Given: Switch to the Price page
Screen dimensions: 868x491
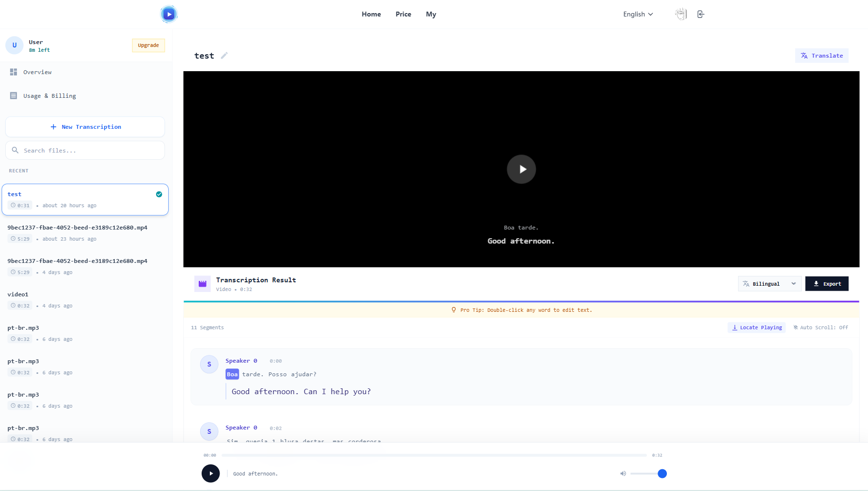Looking at the screenshot, I should point(403,14).
